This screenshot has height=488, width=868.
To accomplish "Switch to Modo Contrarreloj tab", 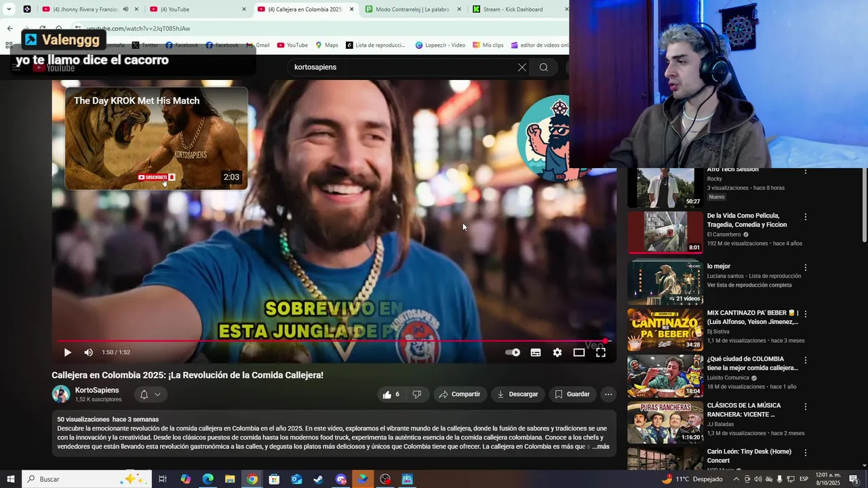I will point(412,9).
